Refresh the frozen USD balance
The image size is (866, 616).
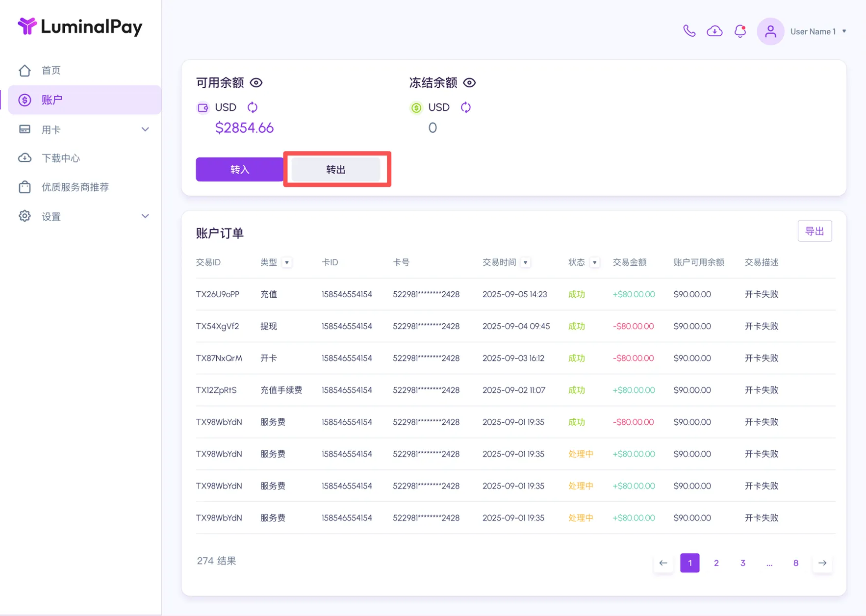465,107
